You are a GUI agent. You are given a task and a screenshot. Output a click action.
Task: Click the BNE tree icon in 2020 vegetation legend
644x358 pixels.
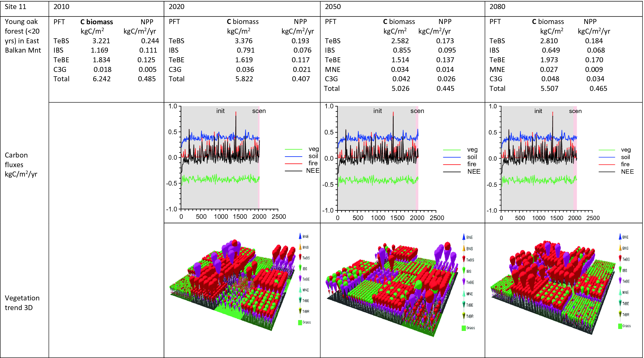tap(300, 236)
